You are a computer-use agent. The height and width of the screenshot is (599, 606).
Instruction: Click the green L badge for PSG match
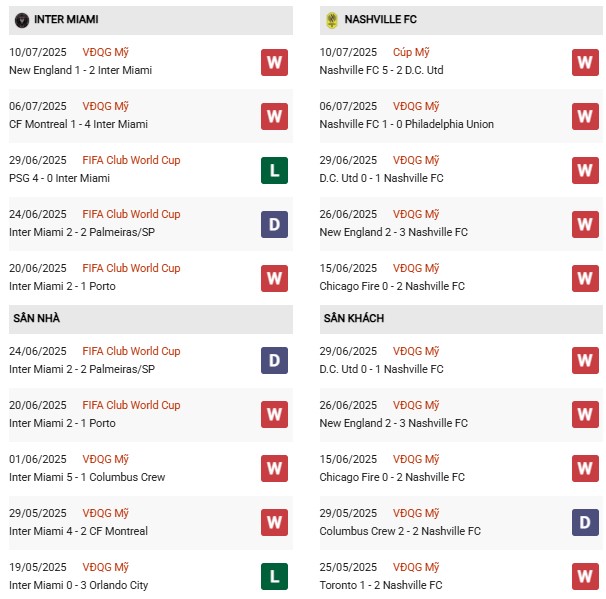[275, 170]
